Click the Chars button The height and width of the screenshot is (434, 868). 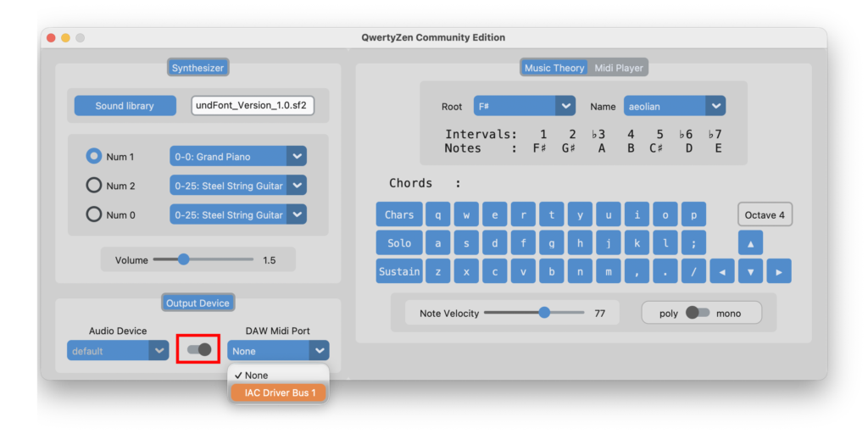click(x=399, y=214)
